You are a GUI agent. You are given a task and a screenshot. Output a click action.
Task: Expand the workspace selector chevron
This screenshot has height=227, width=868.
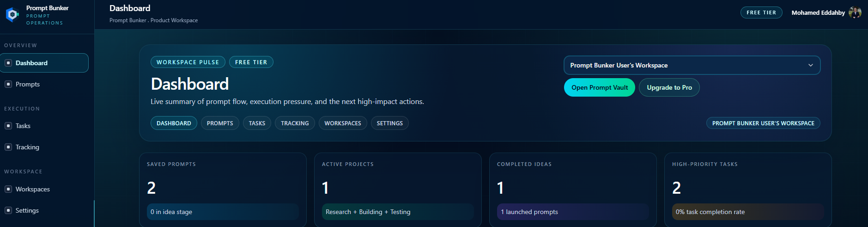pyautogui.click(x=811, y=65)
